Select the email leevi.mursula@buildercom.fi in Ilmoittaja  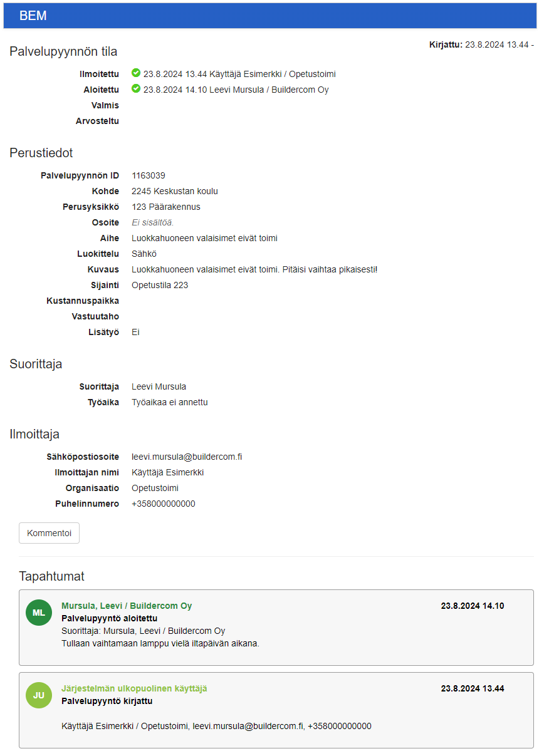pyautogui.click(x=187, y=457)
